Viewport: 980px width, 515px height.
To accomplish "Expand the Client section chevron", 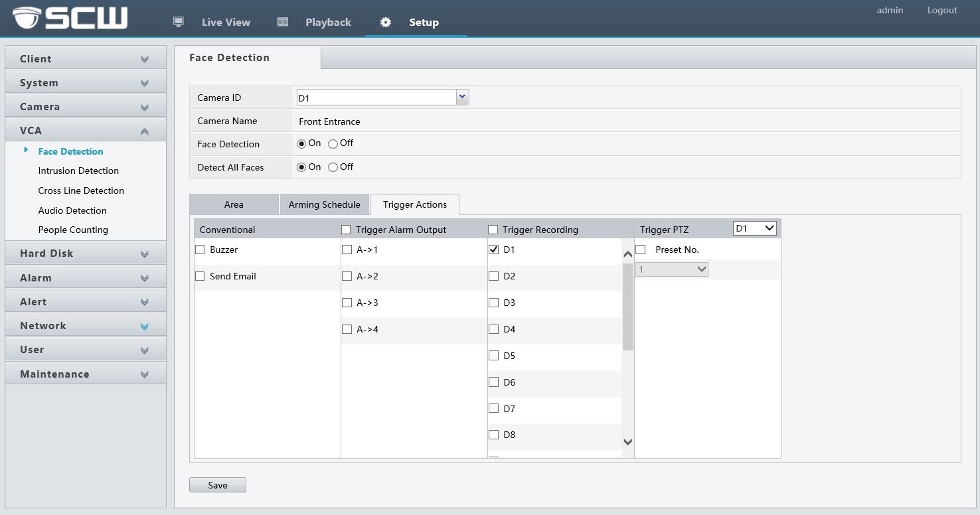I will pos(145,59).
